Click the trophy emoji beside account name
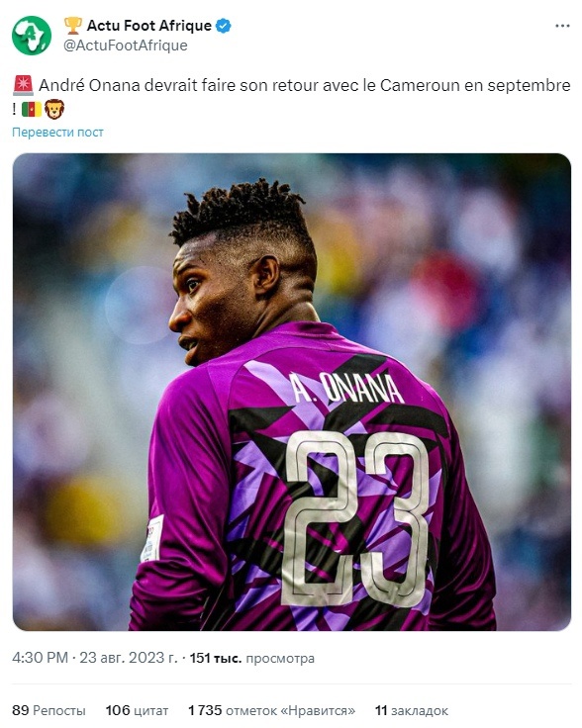This screenshot has width=582, height=728. point(72,26)
